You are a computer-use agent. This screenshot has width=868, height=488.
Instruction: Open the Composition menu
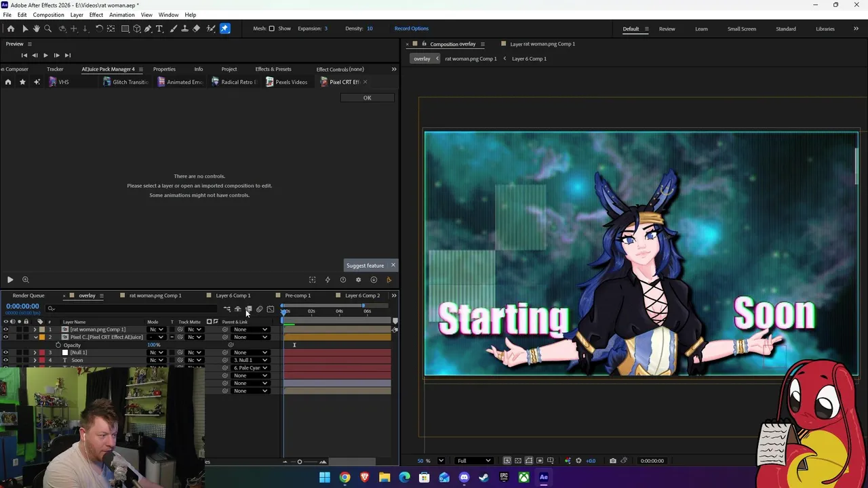[48, 15]
